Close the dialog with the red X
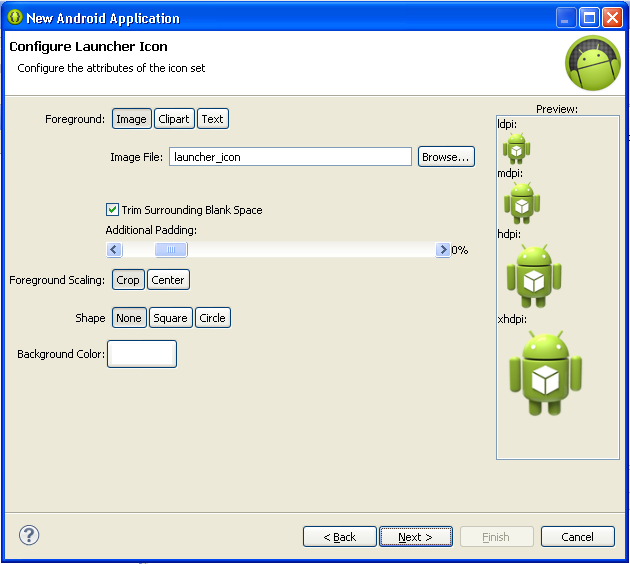The image size is (630, 564). pyautogui.click(x=612, y=18)
